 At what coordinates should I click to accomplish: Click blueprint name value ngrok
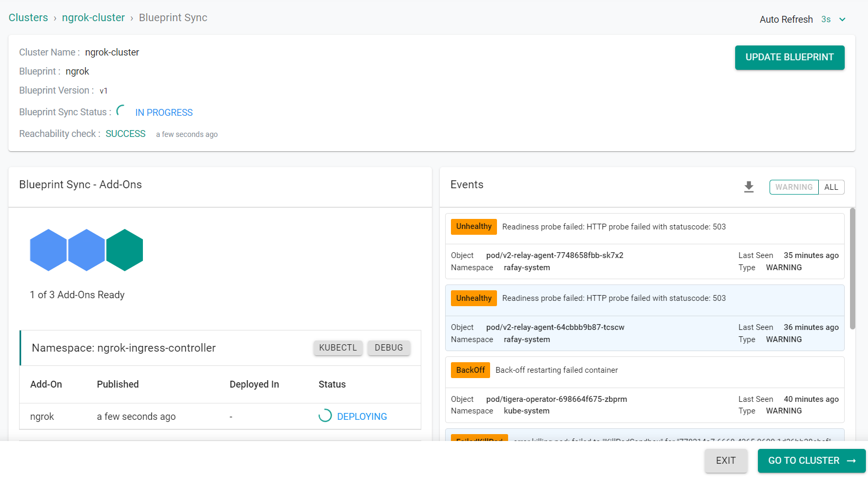(x=77, y=71)
